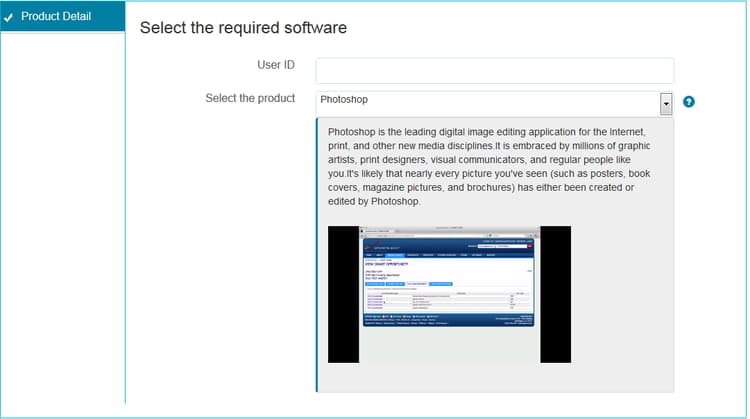This screenshot has width=750, height=419.
Task: Click the Photoshop description paragraph
Action: click(489, 166)
